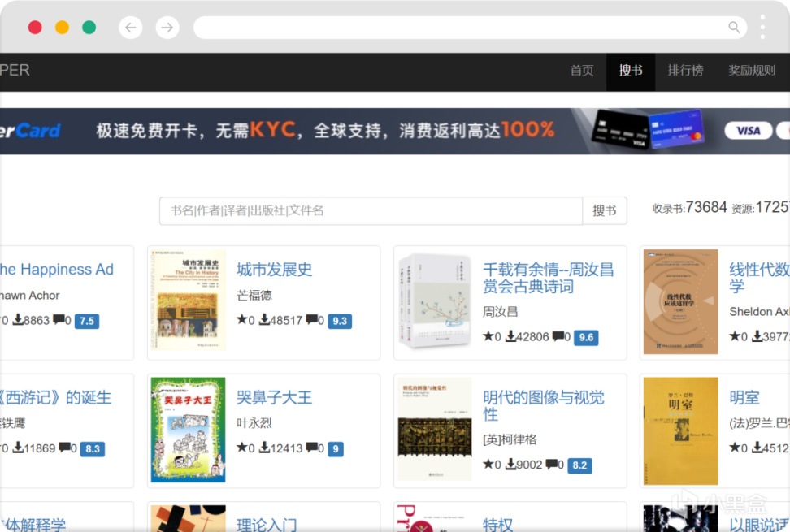Viewport: 790px width, 532px height.
Task: Click the KYC card advertisement banner
Action: pyautogui.click(x=395, y=131)
